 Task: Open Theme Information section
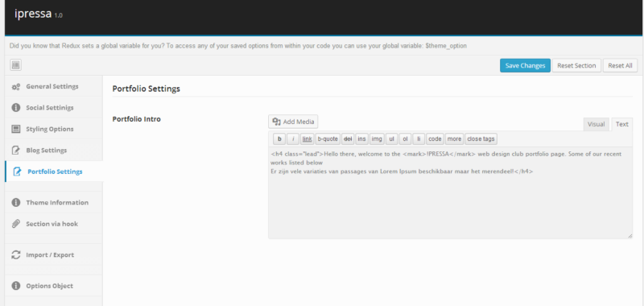coord(54,202)
